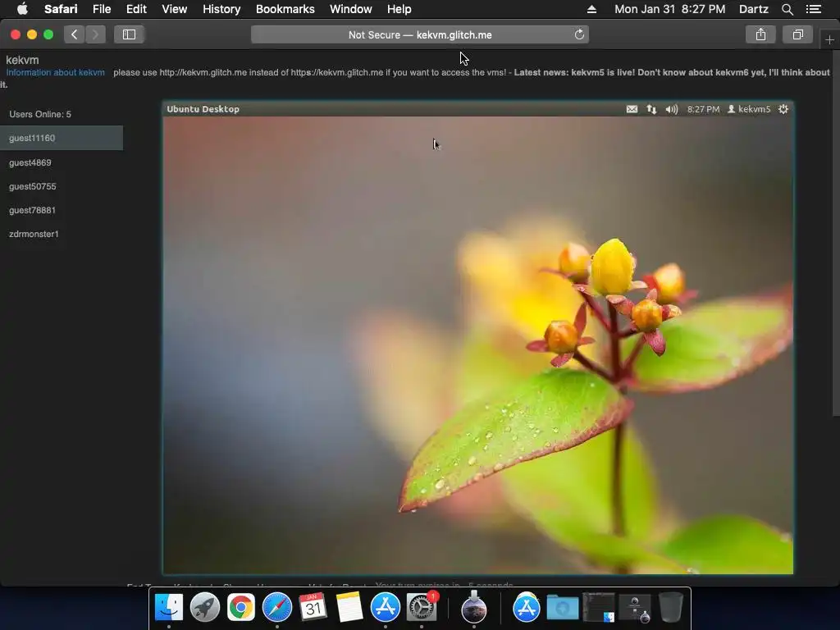Click the Ubuntu Desktop title label
The image size is (840, 630).
[203, 109]
